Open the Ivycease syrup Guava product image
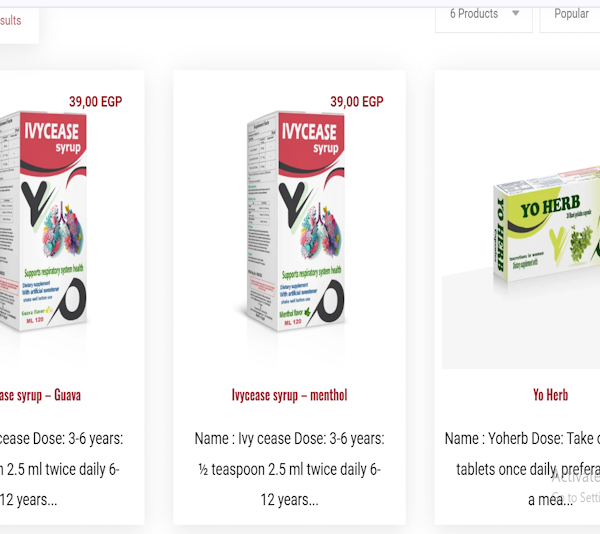The height and width of the screenshot is (534, 600). point(42,221)
